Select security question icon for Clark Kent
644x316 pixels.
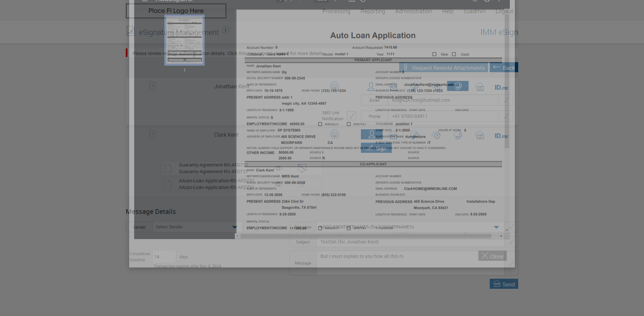point(436,135)
